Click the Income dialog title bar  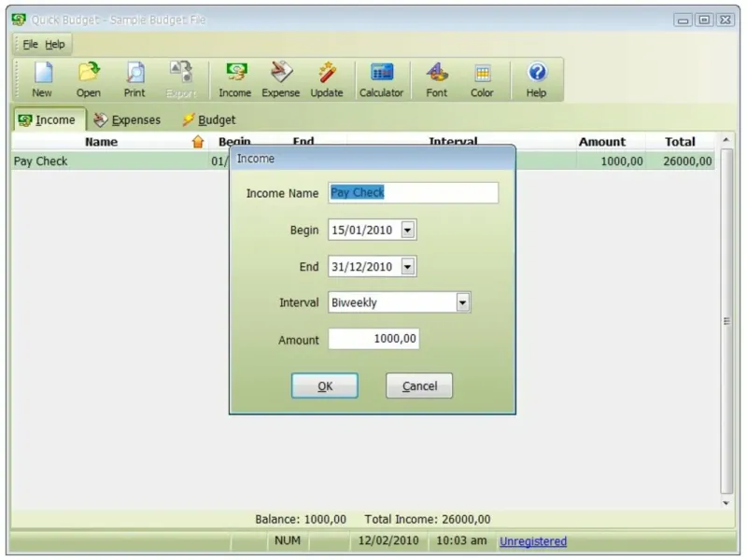click(373, 159)
